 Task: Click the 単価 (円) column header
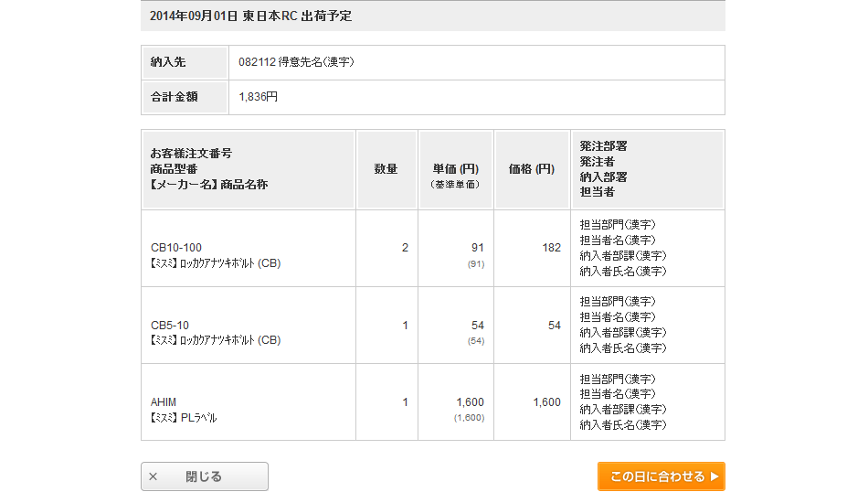(456, 169)
